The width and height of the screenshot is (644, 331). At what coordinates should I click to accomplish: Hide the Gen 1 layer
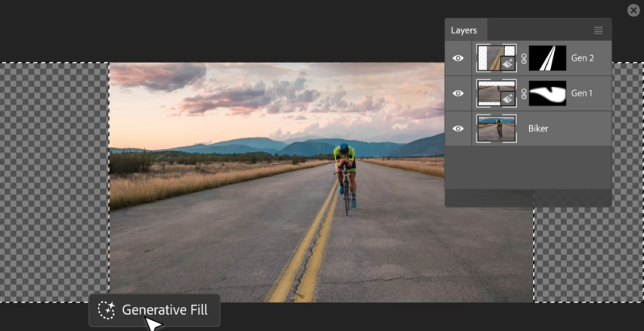[x=458, y=93]
